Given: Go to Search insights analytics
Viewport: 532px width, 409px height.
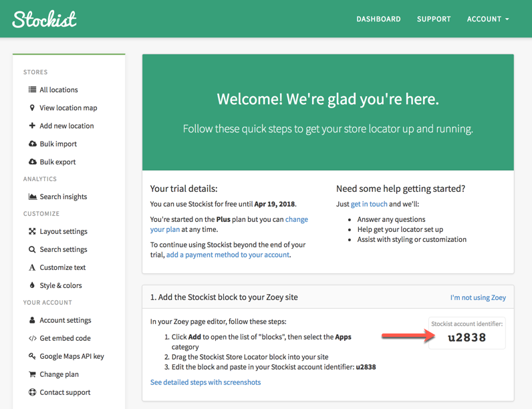Looking at the screenshot, I should tap(63, 196).
